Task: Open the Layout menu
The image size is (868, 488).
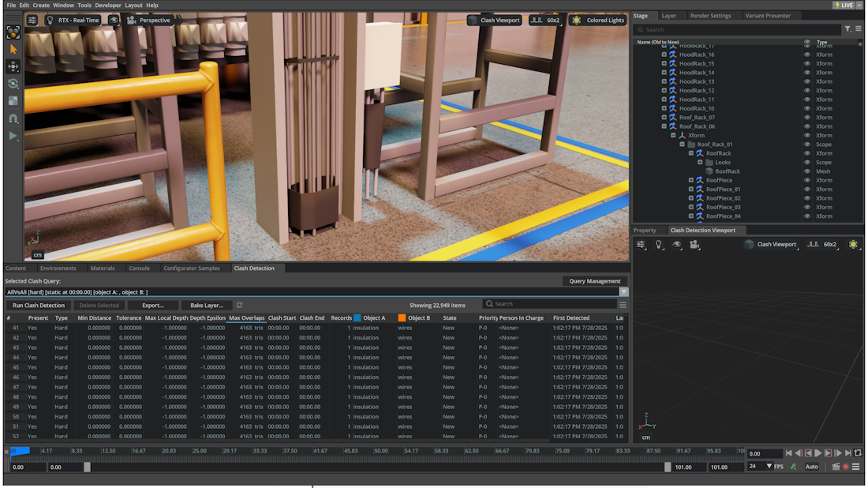Action: [x=133, y=5]
